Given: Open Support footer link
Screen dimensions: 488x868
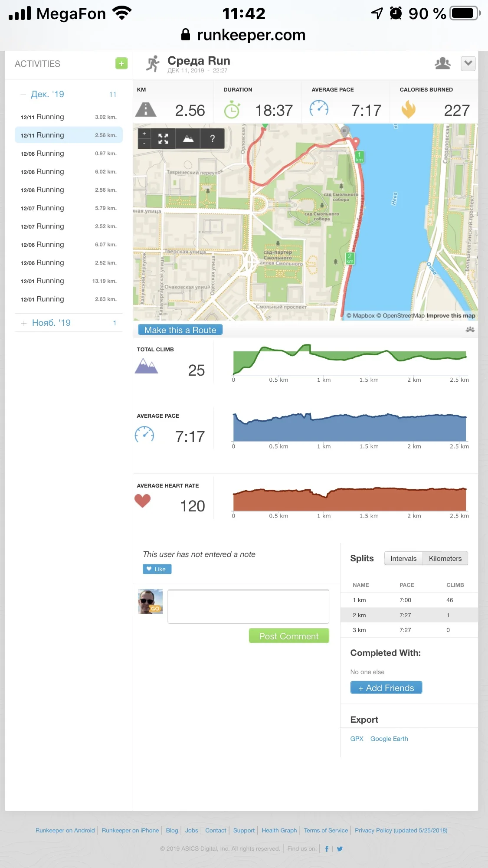Looking at the screenshot, I should coord(244,830).
